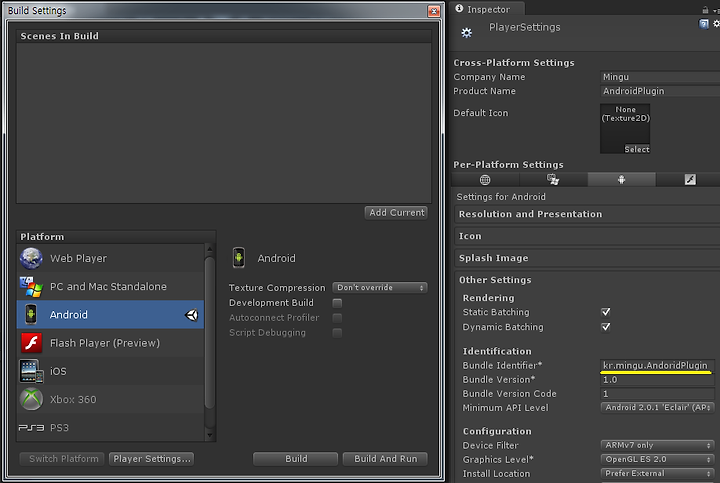Click the Bundle Version input field
The height and width of the screenshot is (483, 720).
658,380
